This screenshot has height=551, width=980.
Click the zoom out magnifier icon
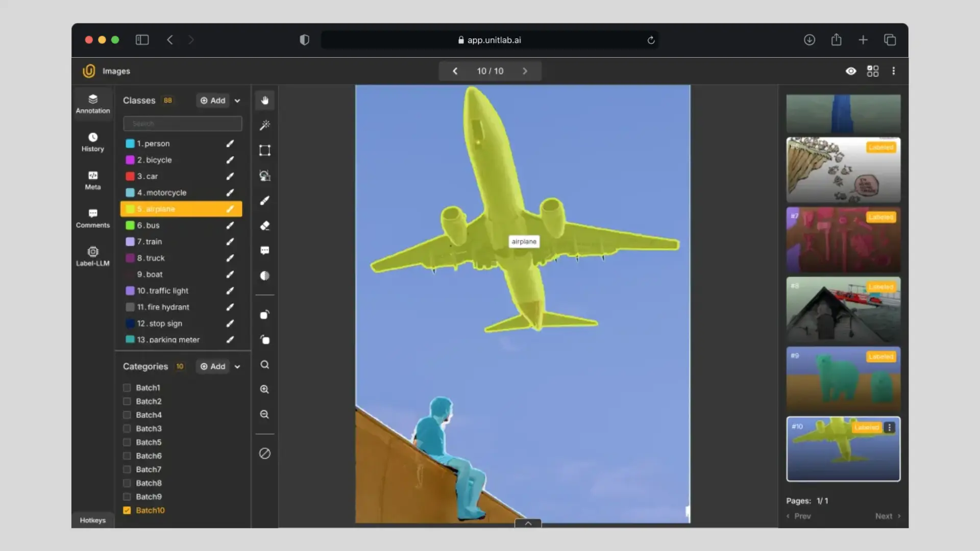coord(264,414)
